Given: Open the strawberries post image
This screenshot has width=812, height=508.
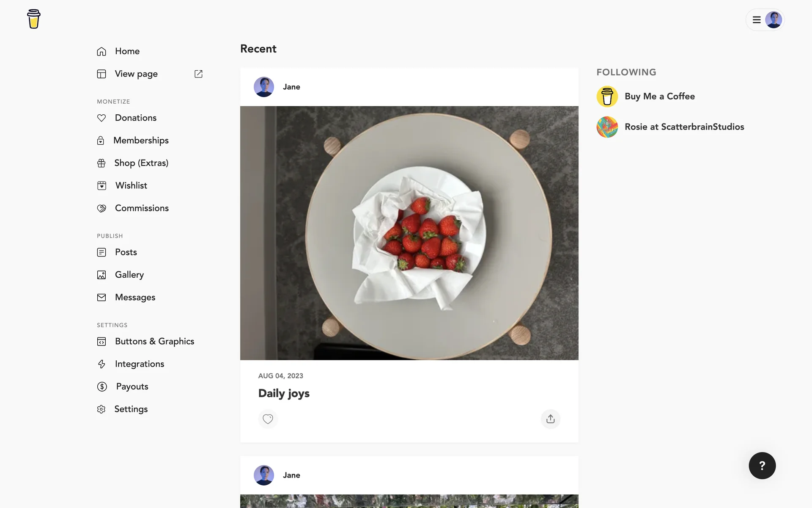Looking at the screenshot, I should 409,233.
